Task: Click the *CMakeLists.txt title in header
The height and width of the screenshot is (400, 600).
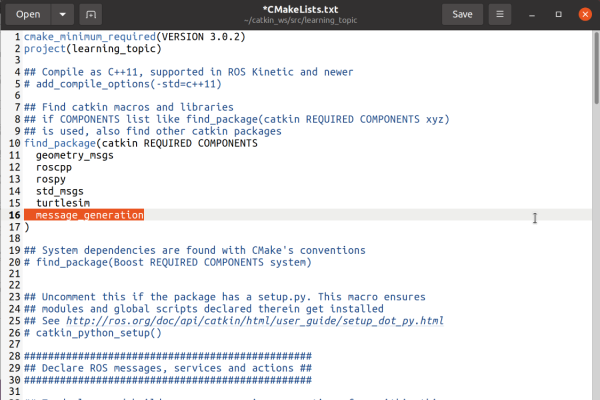Action: tap(300, 9)
